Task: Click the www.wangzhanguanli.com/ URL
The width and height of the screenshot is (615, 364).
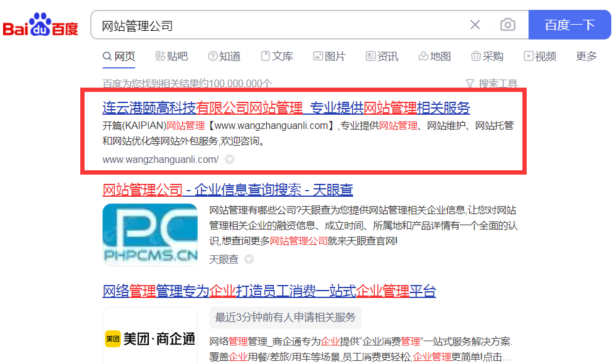Action: click(x=161, y=159)
